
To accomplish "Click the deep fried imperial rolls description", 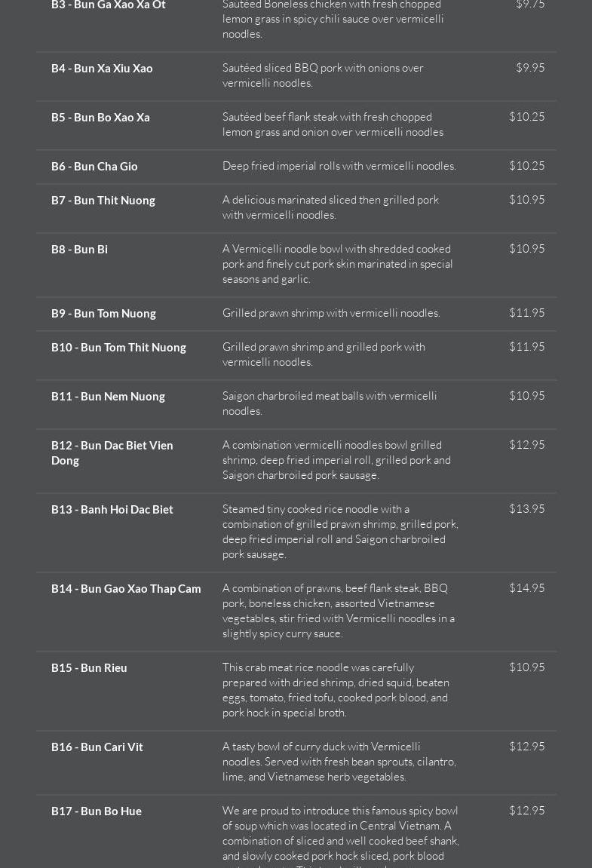I will click(x=339, y=166).
